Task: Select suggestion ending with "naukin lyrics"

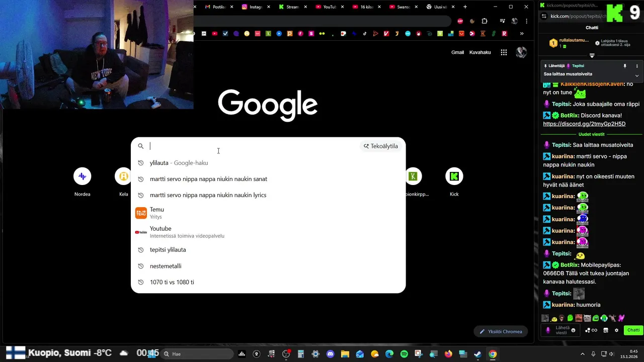Action: [268, 195]
